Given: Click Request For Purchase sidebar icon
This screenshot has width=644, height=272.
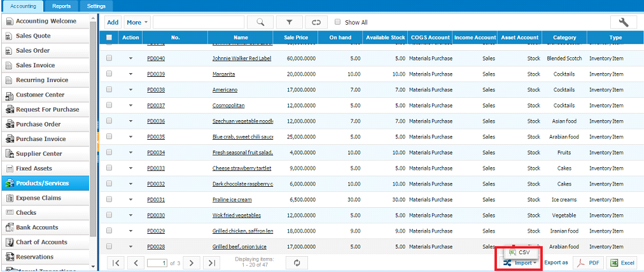Looking at the screenshot, I should (x=10, y=109).
